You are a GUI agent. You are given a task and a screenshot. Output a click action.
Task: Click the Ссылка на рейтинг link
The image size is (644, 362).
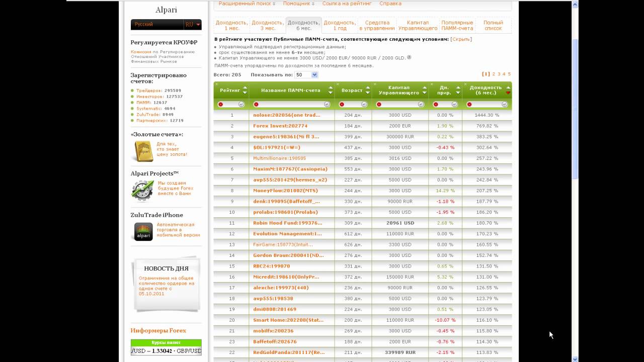coord(347,4)
